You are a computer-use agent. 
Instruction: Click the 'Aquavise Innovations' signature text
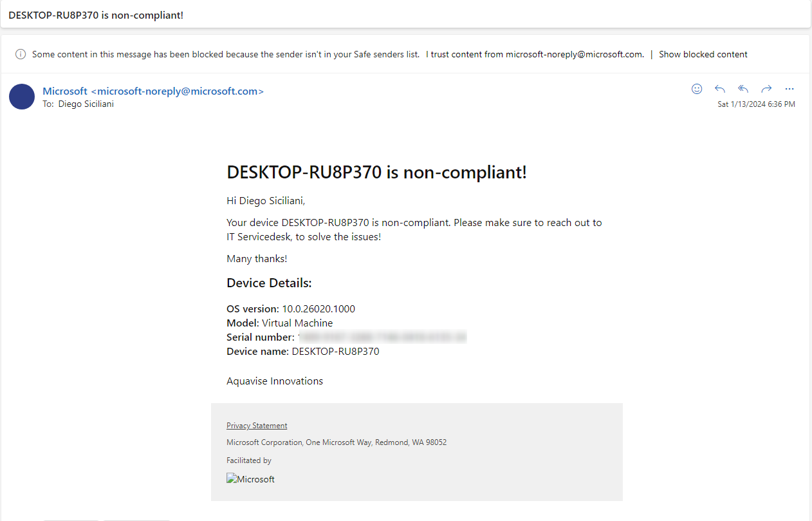(x=275, y=381)
